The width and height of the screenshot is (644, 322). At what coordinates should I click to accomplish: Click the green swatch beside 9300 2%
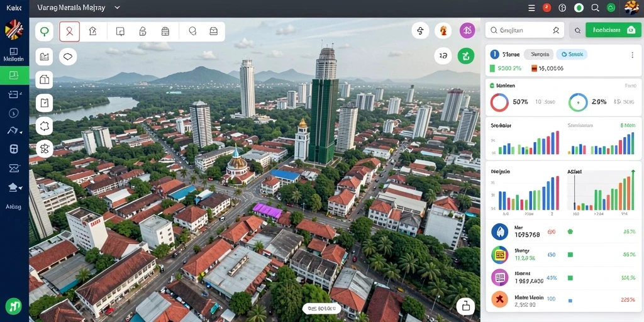492,69
